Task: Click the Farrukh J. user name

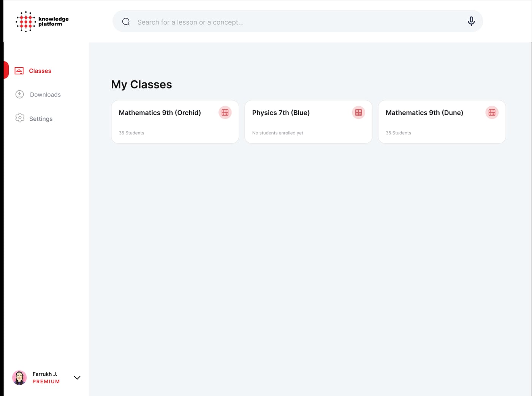Action: [x=45, y=374]
